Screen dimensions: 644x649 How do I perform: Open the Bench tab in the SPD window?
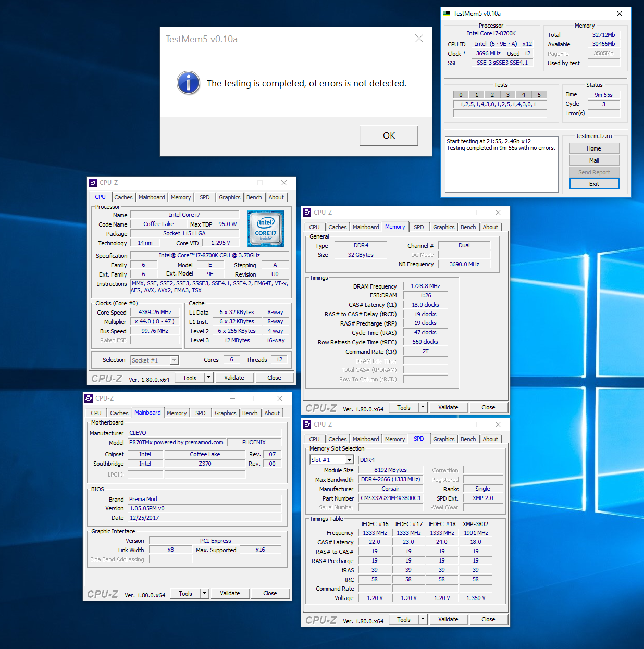[x=468, y=439]
